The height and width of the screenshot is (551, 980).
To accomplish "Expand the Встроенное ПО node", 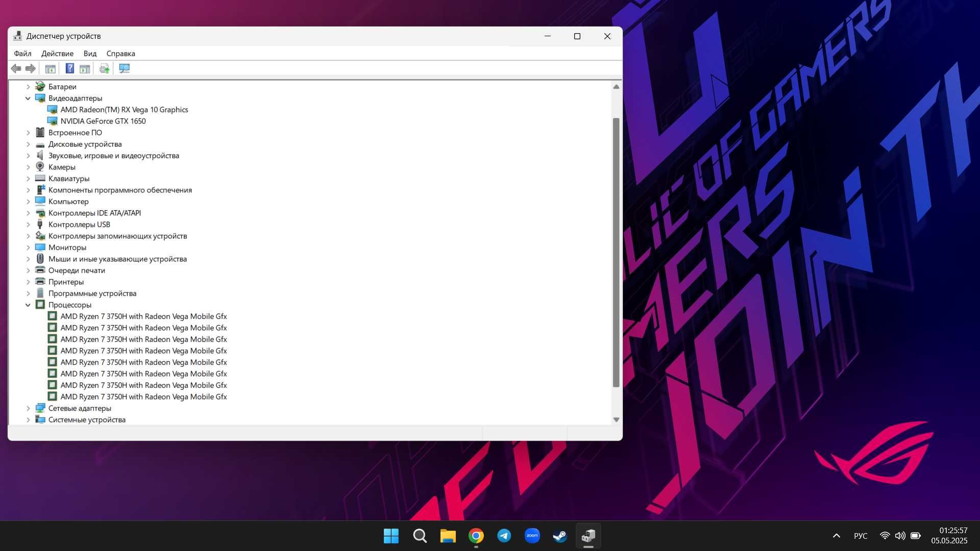I will click(28, 133).
